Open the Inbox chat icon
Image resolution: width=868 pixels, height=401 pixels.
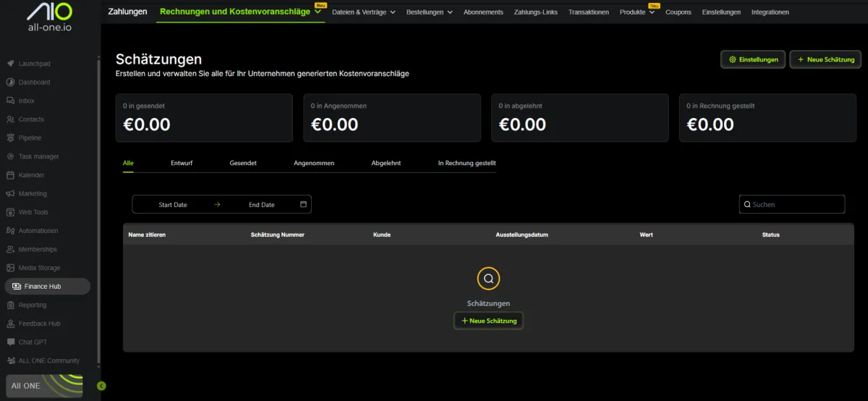[x=11, y=101]
